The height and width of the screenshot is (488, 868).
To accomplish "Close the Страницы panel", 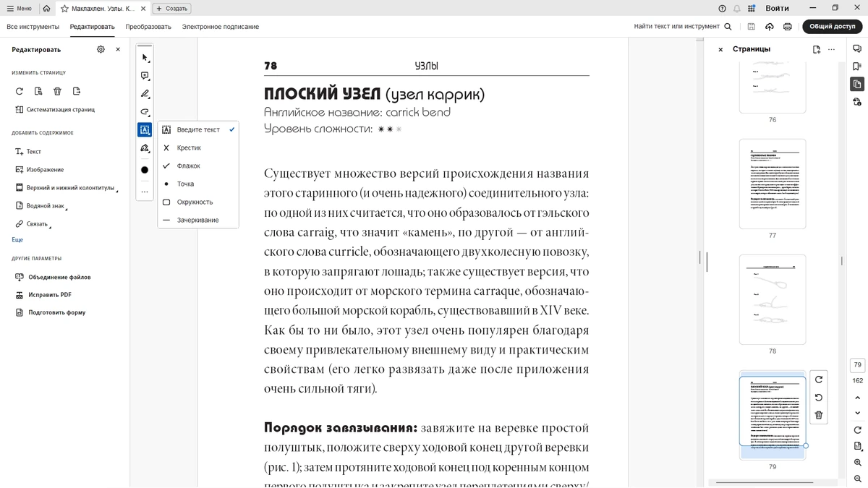I will 720,49.
